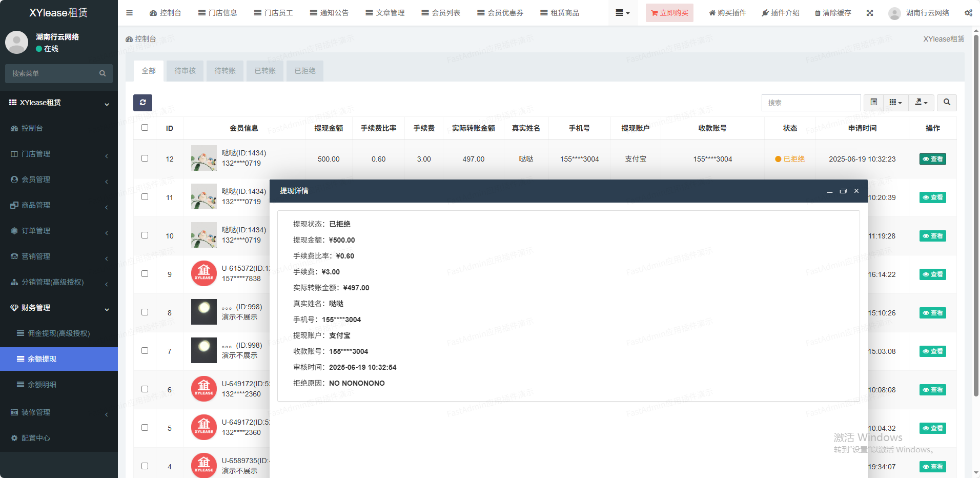Click 查看 button for the 已拒绝 row

(932, 159)
